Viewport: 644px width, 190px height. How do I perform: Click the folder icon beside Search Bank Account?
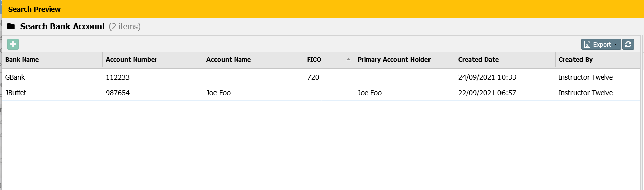(x=11, y=26)
